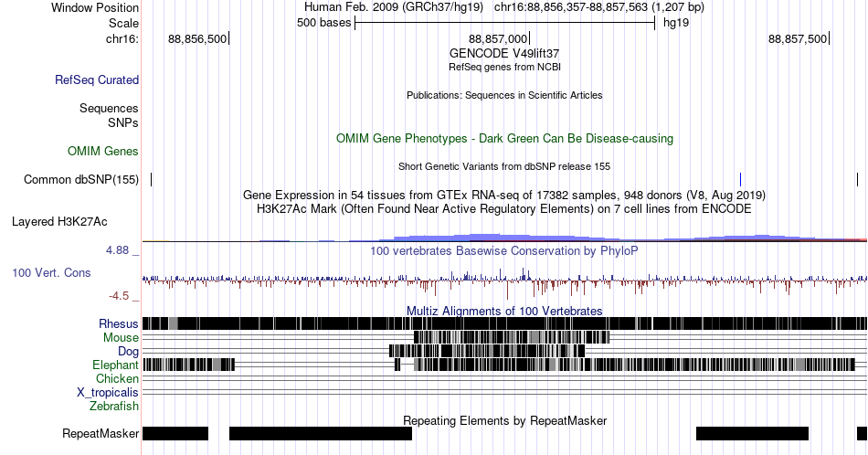Image resolution: width=868 pixels, height=455 pixels.
Task: Click the OMIM Gene Phenotypes track title
Action: (504, 138)
